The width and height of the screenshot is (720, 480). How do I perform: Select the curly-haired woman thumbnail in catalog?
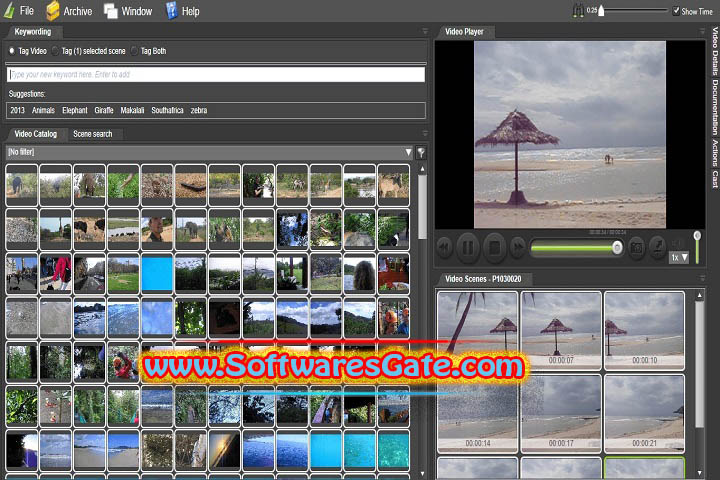(360, 274)
